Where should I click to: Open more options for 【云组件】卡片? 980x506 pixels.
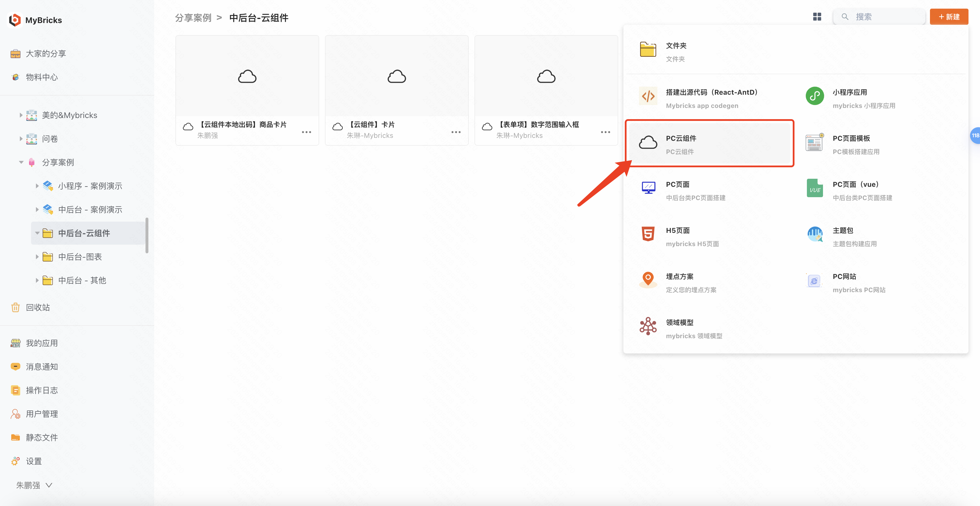(x=456, y=132)
